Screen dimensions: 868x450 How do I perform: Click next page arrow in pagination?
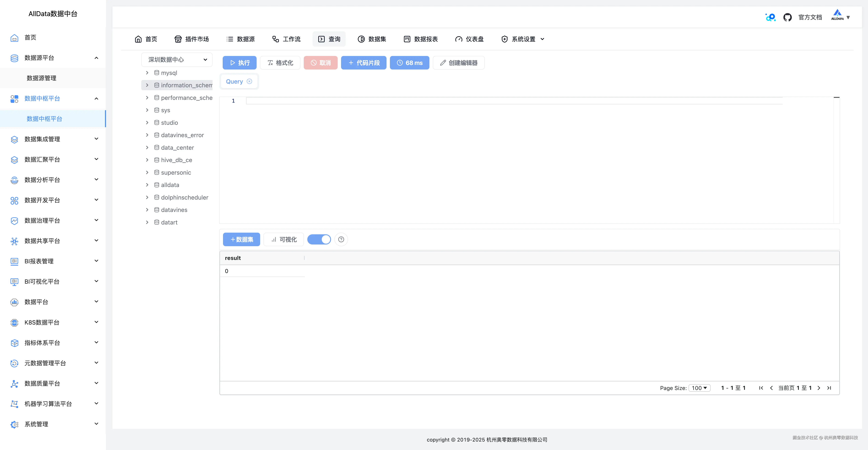(x=819, y=388)
